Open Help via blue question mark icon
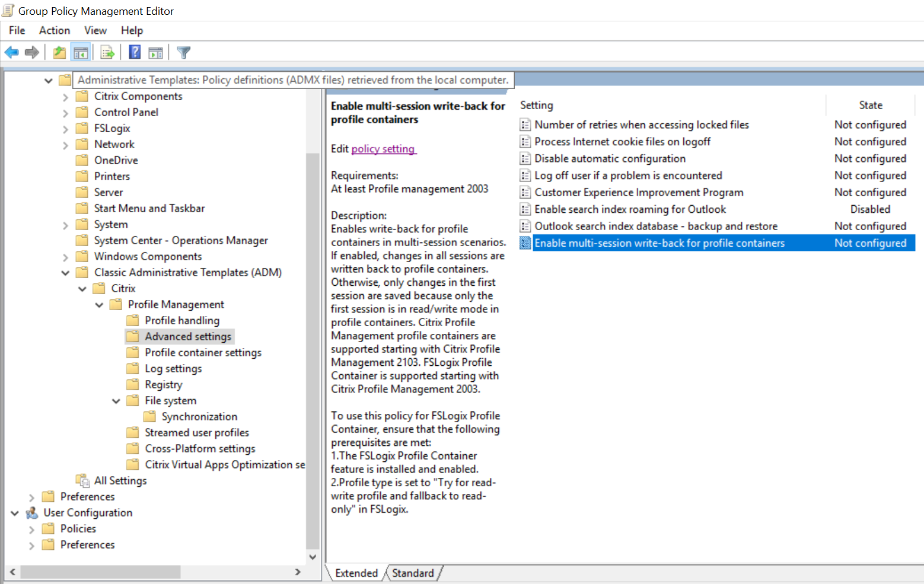This screenshot has height=584, width=924. pyautogui.click(x=135, y=53)
